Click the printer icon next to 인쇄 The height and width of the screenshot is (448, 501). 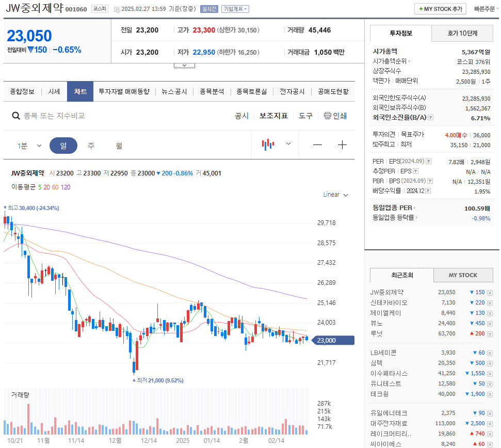point(326,116)
